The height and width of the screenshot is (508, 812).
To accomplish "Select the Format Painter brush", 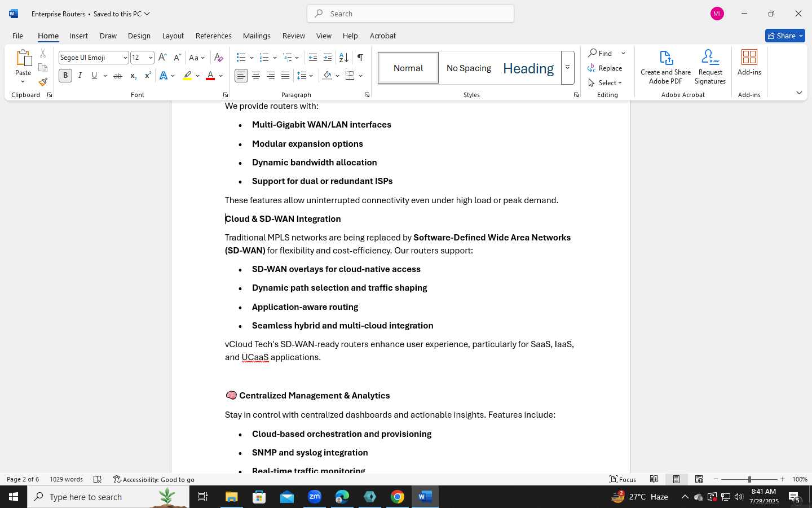I will [x=43, y=82].
